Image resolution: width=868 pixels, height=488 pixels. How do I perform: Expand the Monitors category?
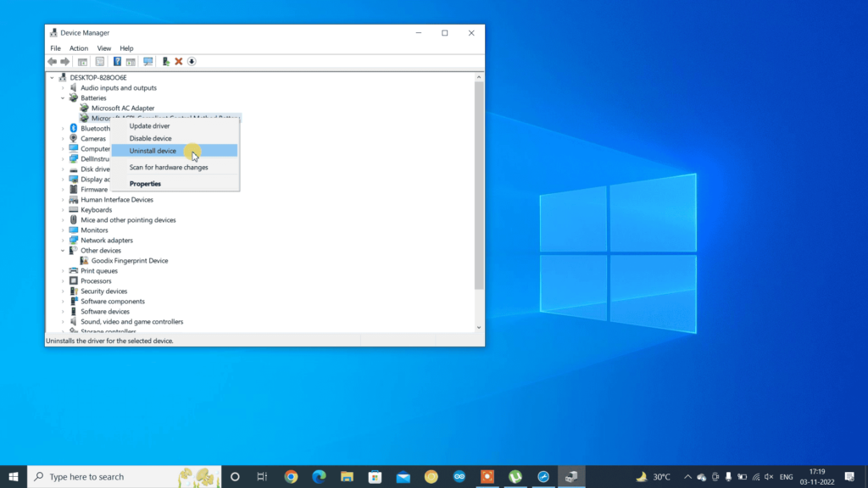coord(63,230)
